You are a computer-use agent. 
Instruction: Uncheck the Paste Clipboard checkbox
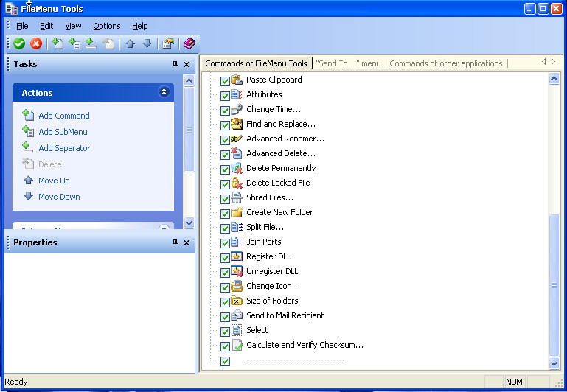(x=225, y=81)
